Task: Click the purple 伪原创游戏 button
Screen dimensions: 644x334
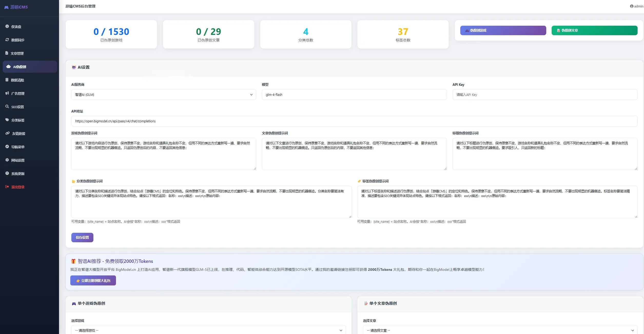Action: click(503, 30)
